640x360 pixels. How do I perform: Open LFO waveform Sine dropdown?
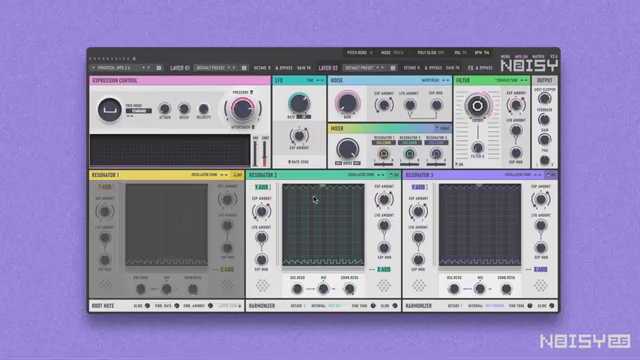point(311,80)
